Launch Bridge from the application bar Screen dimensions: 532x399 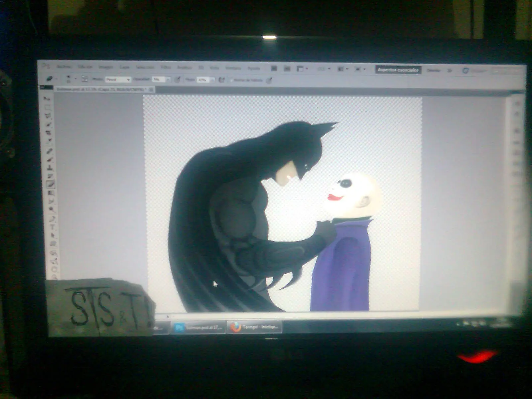pyautogui.click(x=274, y=68)
